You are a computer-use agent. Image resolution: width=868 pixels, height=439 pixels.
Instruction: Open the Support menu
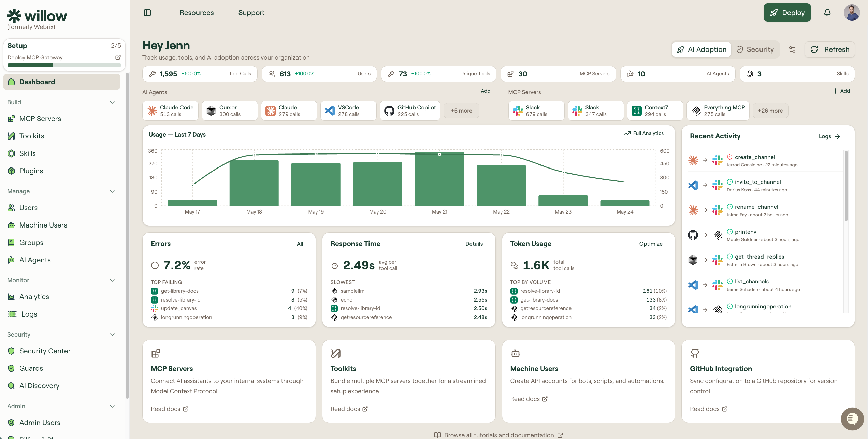(x=251, y=13)
